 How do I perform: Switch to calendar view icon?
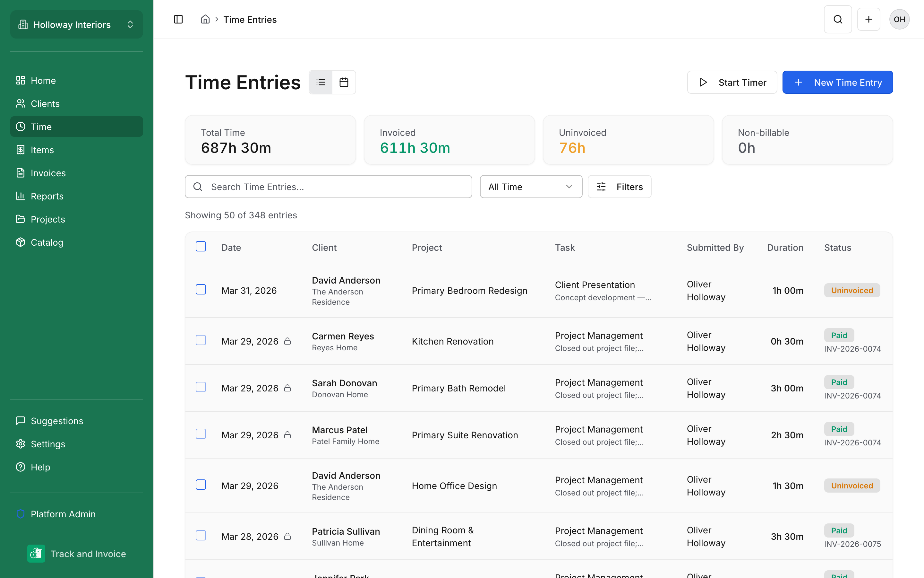pyautogui.click(x=344, y=82)
